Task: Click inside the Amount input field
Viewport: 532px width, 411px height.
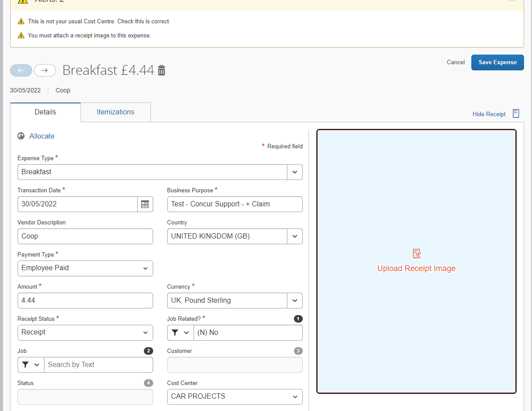Action: click(x=85, y=301)
